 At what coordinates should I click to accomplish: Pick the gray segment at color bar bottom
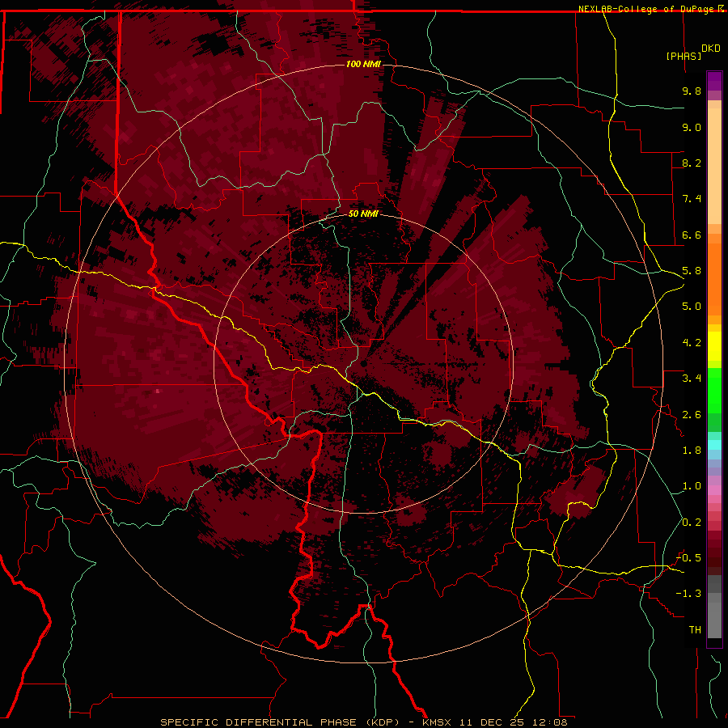click(x=714, y=620)
